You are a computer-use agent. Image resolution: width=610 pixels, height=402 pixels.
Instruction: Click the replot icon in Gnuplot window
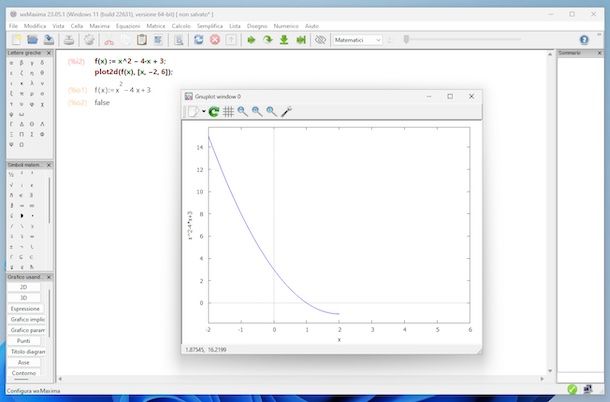(x=213, y=113)
